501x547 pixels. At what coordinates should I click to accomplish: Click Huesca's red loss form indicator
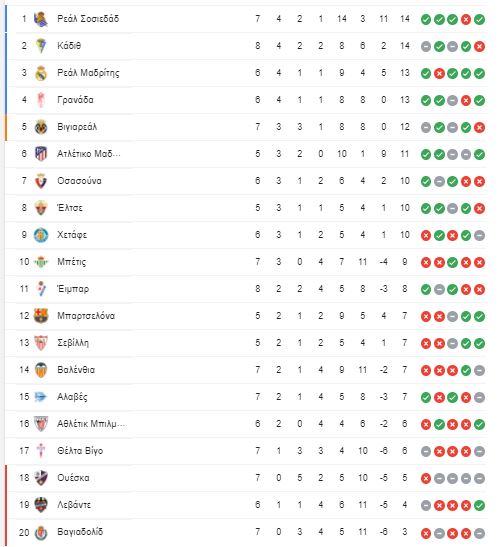[x=426, y=478]
